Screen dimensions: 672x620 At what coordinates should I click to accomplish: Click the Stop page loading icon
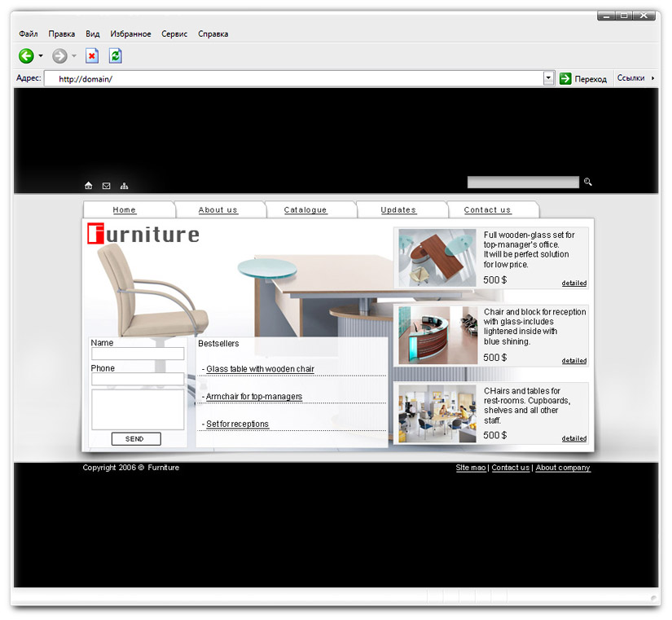coord(92,56)
